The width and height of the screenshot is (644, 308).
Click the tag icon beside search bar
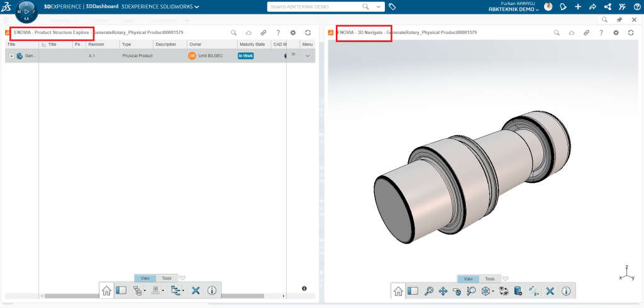(392, 7)
